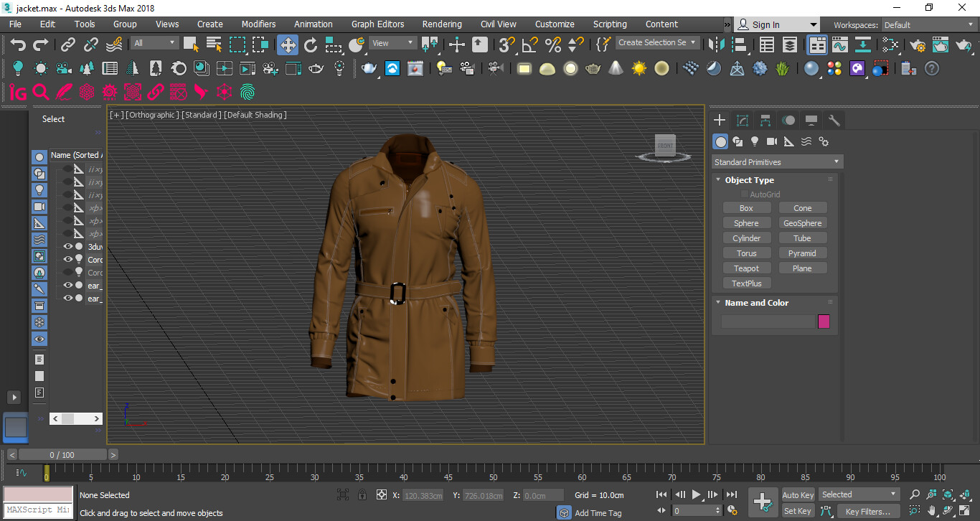
Task: Open the Graph Editors menu
Action: click(377, 24)
